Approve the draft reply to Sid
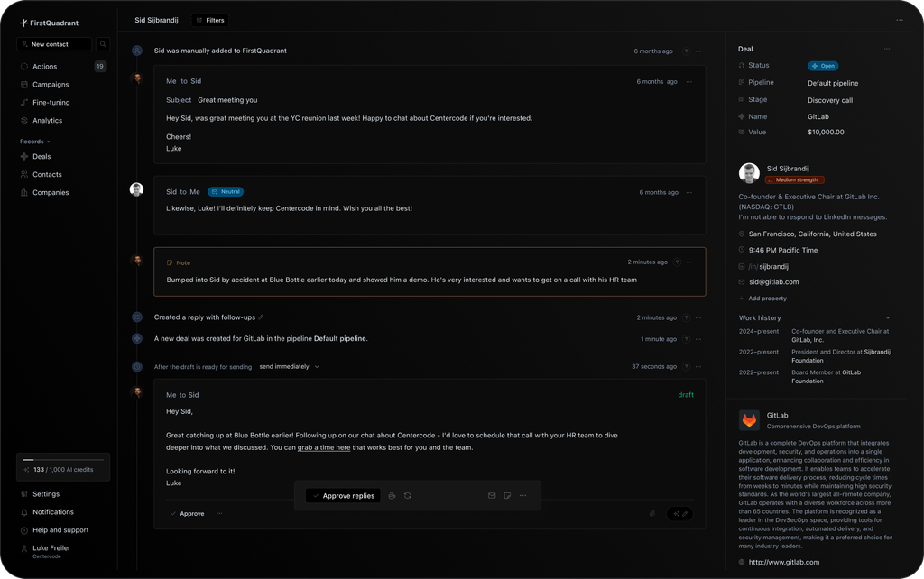 click(x=188, y=514)
